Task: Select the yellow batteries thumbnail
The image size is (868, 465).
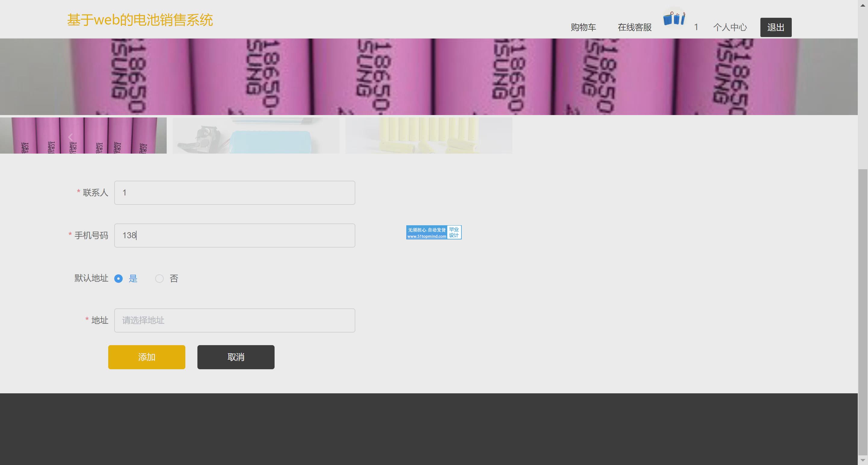Action: tap(429, 135)
